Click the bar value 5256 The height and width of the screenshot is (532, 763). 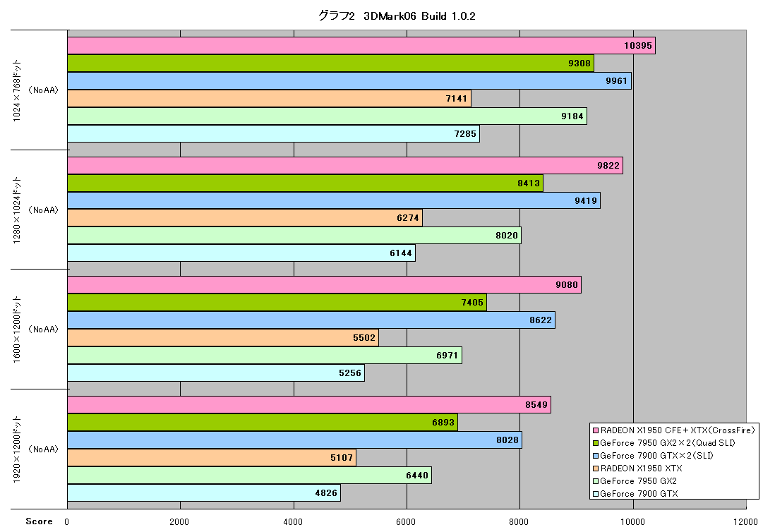(350, 373)
